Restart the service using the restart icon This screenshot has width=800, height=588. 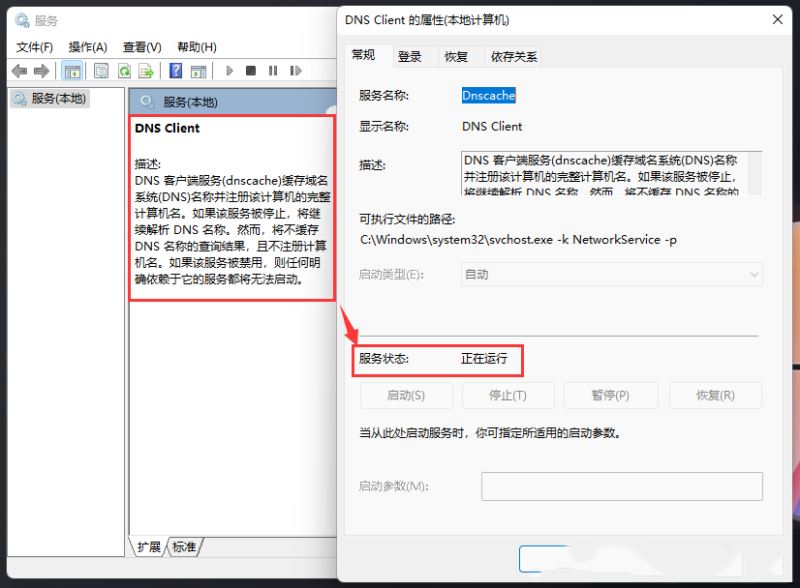(x=295, y=70)
